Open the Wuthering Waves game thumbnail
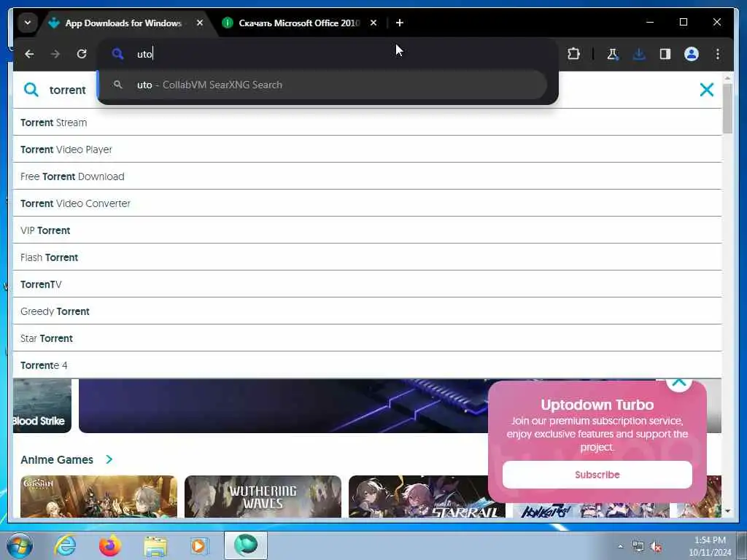This screenshot has height=560, width=747. (263, 497)
